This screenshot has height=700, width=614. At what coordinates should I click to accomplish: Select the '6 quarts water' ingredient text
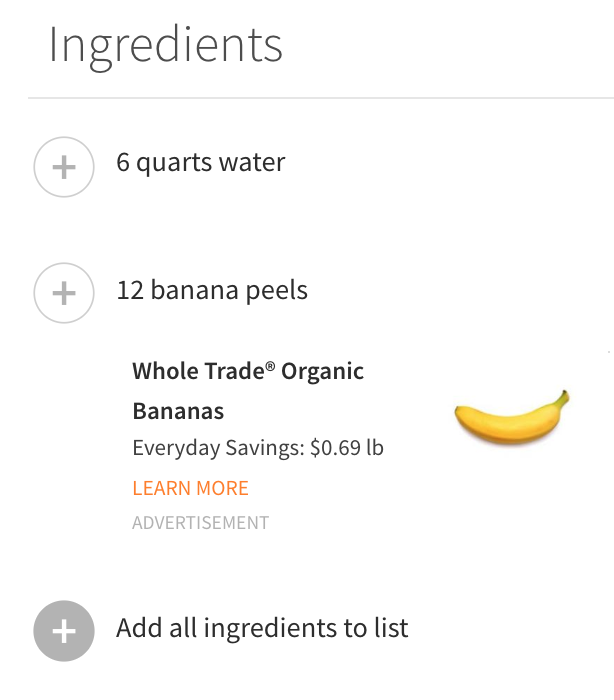[200, 162]
